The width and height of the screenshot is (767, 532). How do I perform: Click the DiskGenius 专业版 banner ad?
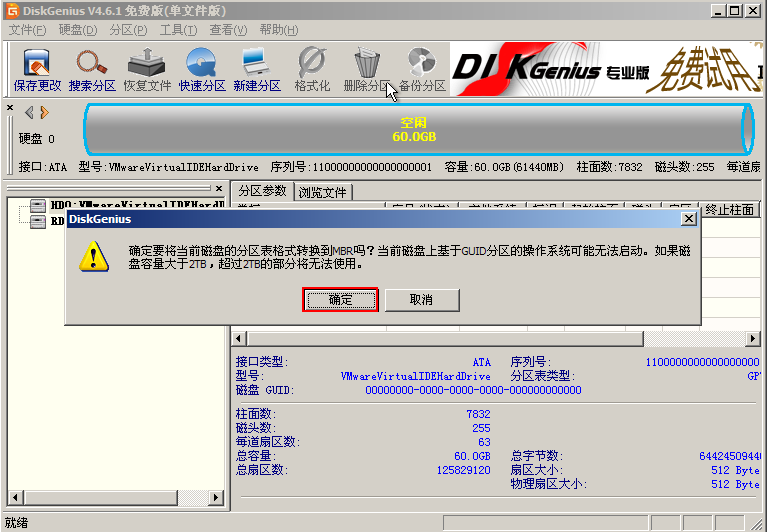point(606,69)
